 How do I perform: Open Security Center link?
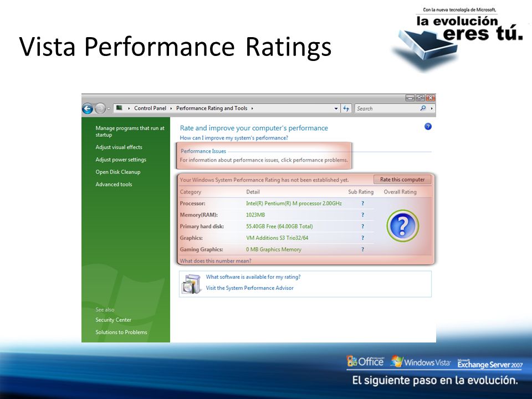(x=113, y=320)
